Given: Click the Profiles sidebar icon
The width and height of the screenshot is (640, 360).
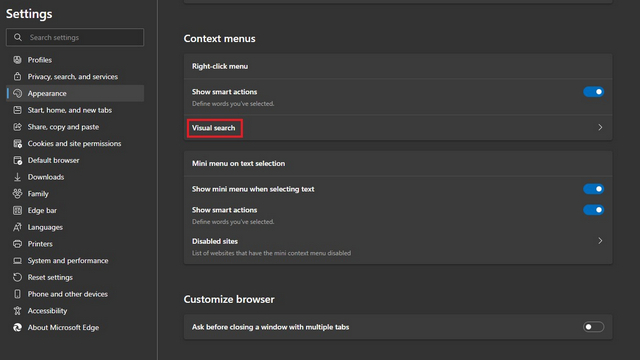Looking at the screenshot, I should (x=17, y=60).
